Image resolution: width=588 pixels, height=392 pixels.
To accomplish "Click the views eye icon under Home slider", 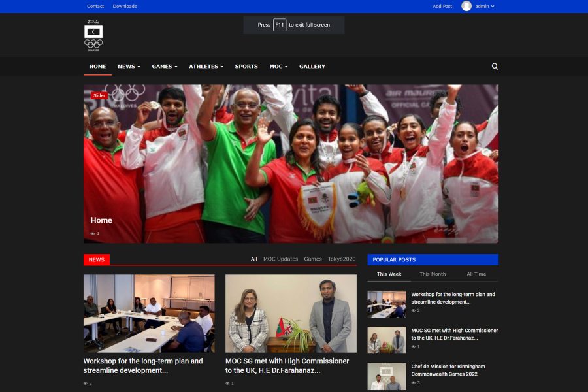I will click(93, 233).
